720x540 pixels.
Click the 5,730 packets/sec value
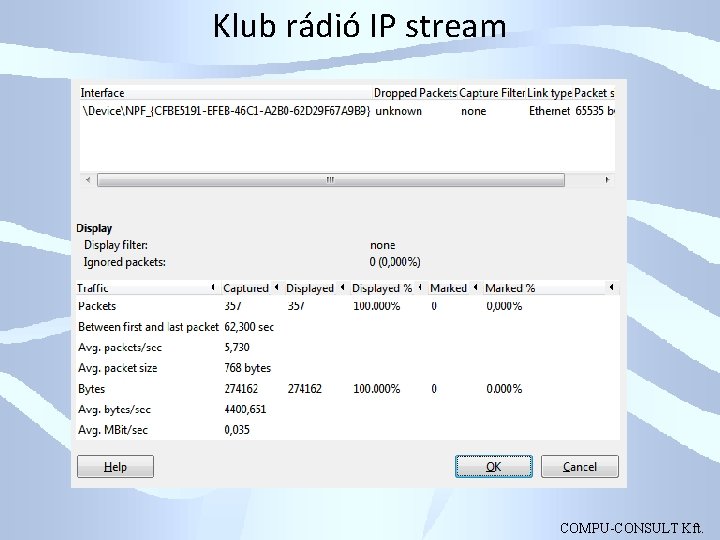tap(237, 347)
